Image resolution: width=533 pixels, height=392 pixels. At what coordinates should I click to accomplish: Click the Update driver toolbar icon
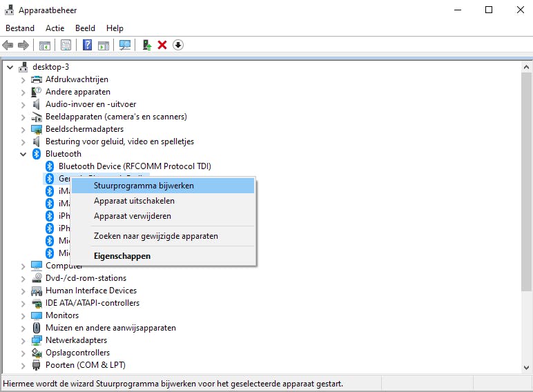(146, 45)
